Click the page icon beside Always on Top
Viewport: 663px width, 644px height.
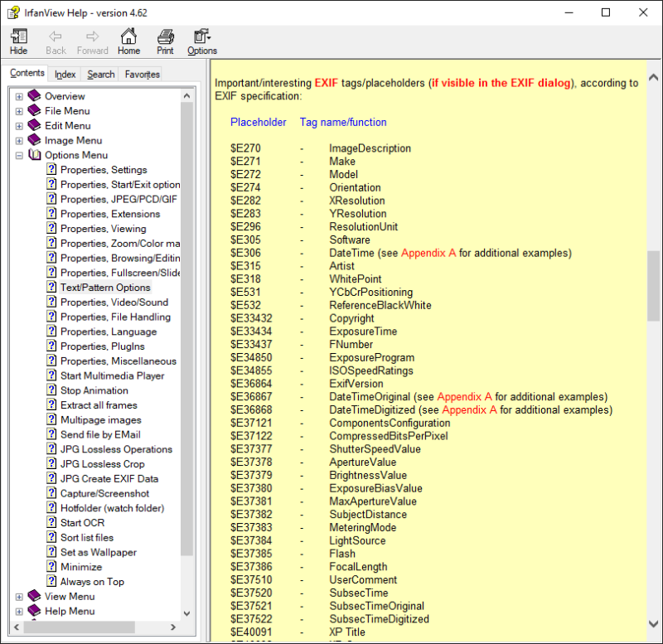tap(51, 581)
